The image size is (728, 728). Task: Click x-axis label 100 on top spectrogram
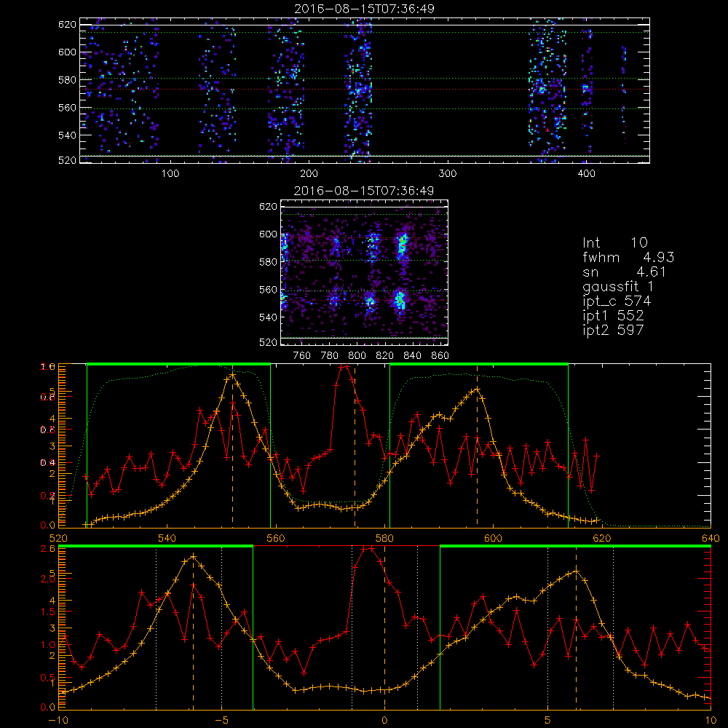click(170, 174)
